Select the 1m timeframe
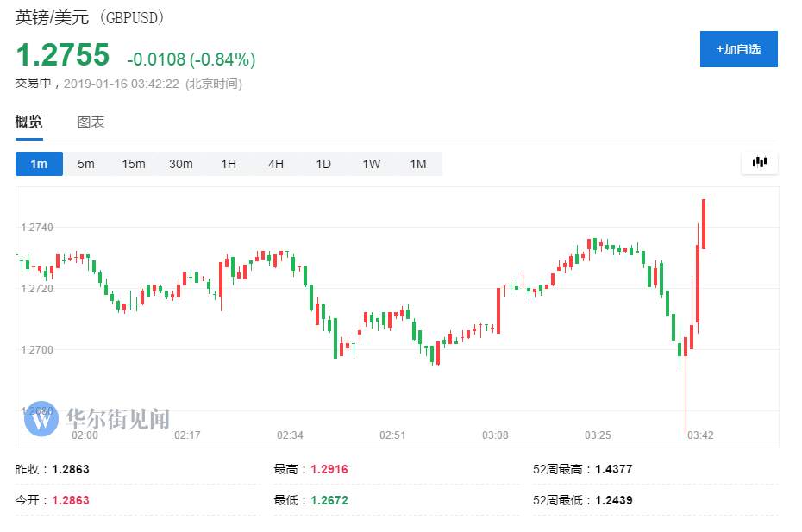Image resolution: width=802 pixels, height=532 pixels. click(x=39, y=164)
